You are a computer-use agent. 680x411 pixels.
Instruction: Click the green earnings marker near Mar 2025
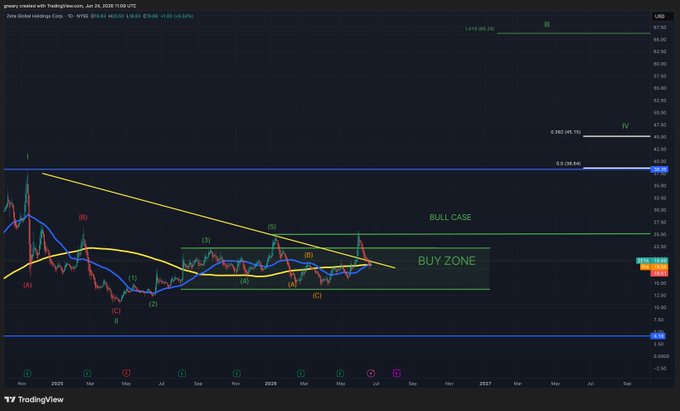click(x=87, y=373)
